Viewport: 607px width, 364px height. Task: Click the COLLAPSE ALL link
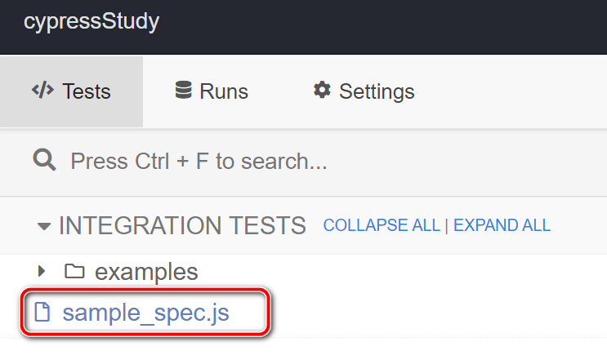[382, 225]
